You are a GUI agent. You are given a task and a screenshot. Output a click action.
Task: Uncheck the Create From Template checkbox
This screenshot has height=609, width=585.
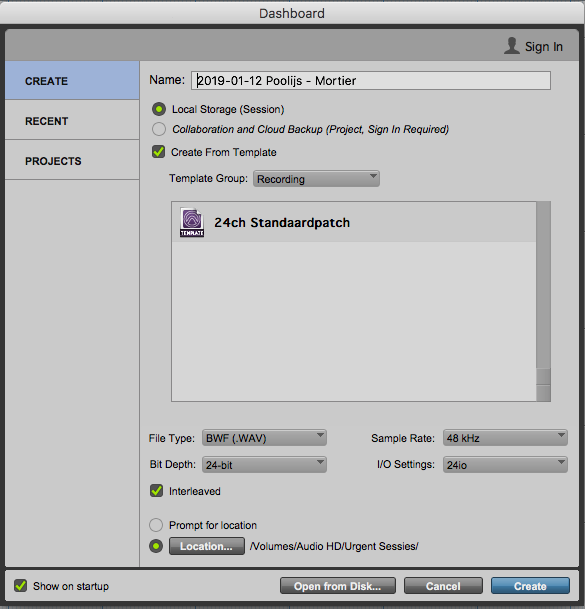[158, 152]
